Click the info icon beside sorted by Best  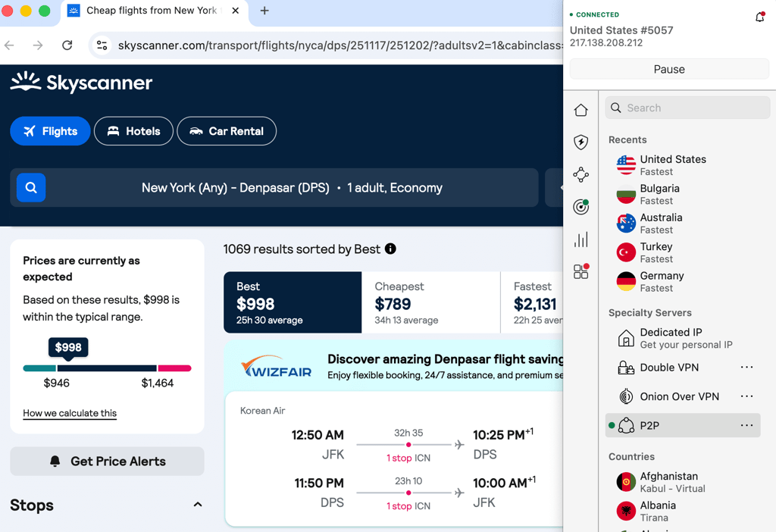point(390,249)
